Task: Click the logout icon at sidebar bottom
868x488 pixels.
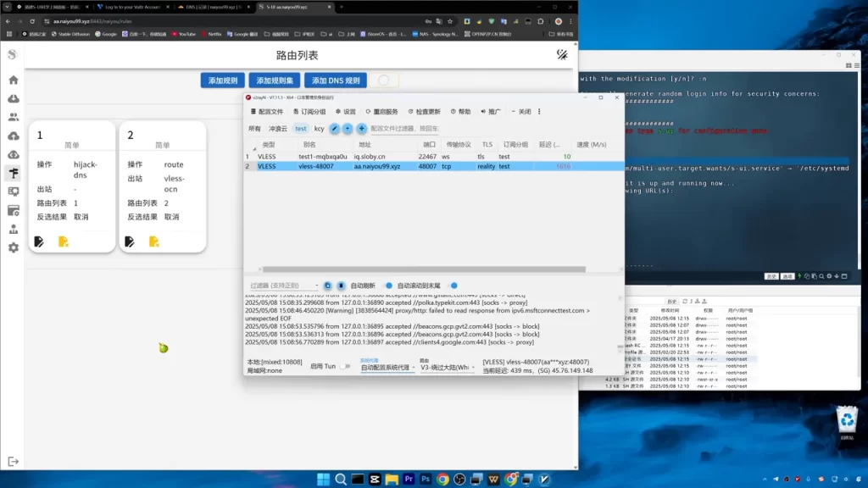Action: point(14,462)
